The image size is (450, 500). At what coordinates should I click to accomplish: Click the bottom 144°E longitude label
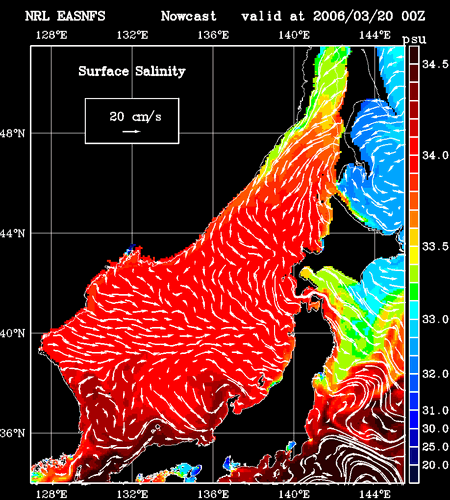375,494
